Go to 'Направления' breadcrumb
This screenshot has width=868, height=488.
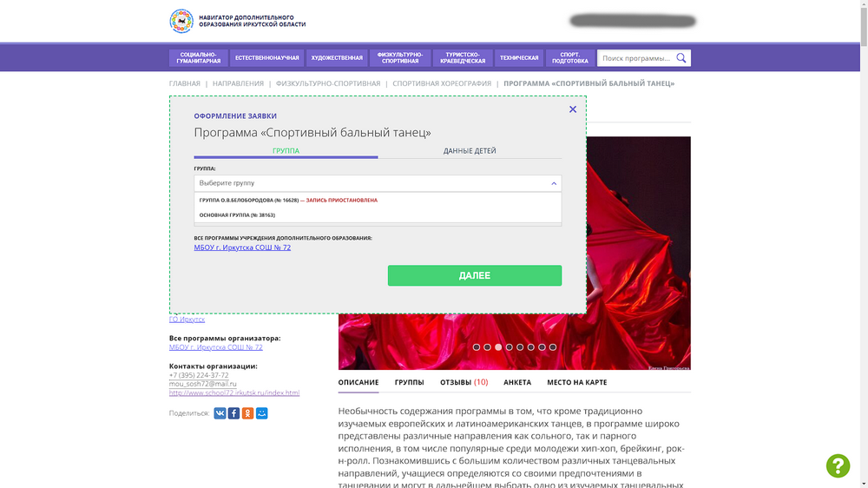click(x=238, y=83)
